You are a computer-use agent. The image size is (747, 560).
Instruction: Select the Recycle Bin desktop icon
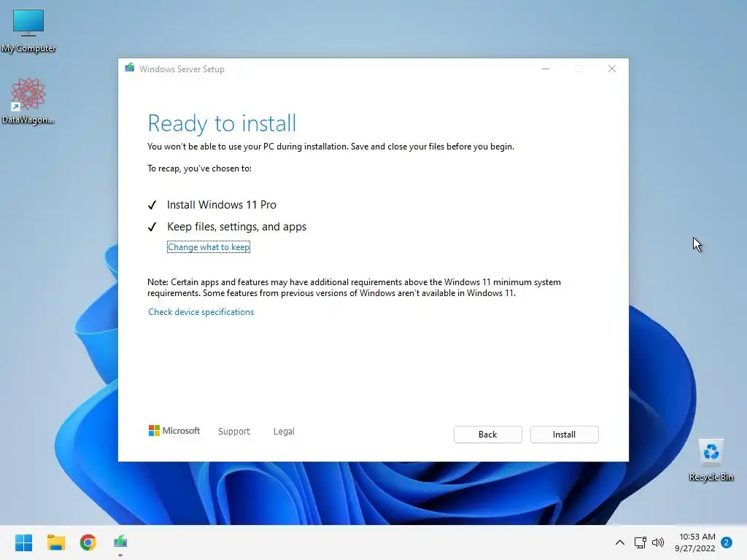coord(711,460)
